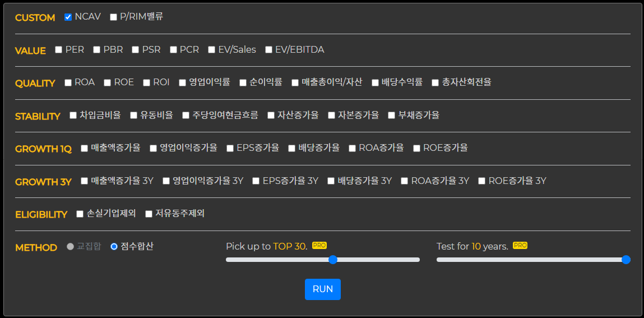This screenshot has height=318, width=644.
Task: Enable 손실기업제외 eligibility filter
Action: pyautogui.click(x=80, y=214)
